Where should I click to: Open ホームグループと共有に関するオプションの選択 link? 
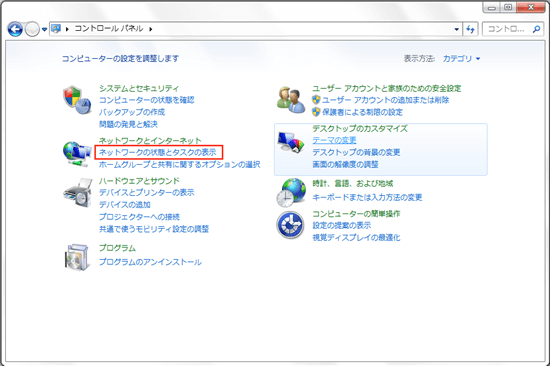pos(180,164)
